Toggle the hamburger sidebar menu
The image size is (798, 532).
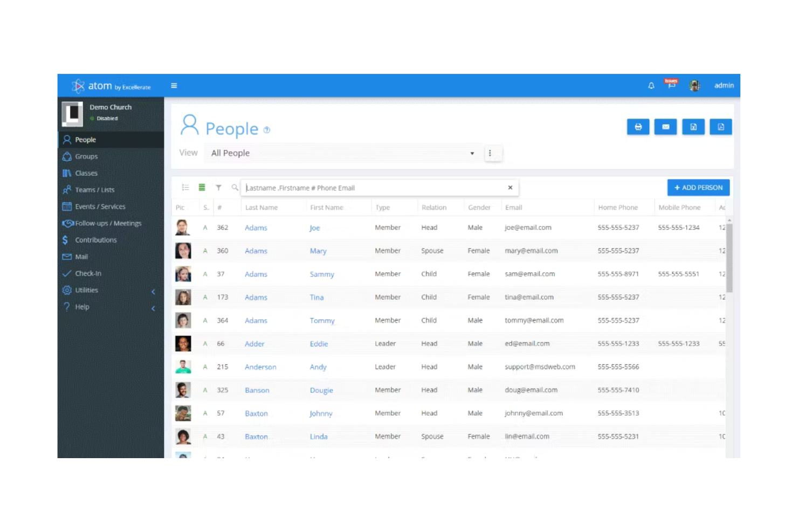[x=174, y=86]
